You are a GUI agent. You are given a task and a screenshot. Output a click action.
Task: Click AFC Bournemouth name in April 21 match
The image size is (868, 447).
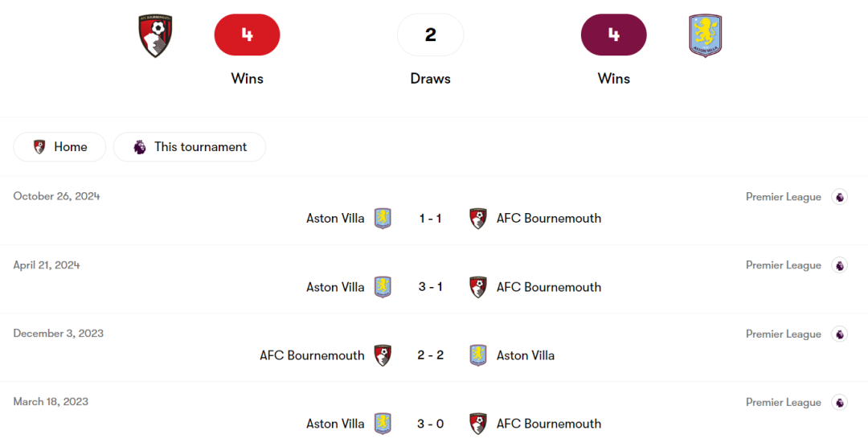[x=549, y=287]
